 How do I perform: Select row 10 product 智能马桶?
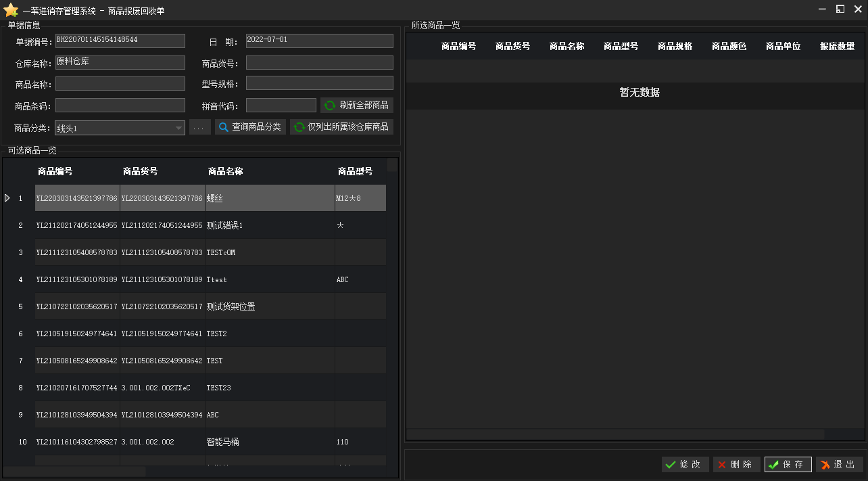click(223, 442)
